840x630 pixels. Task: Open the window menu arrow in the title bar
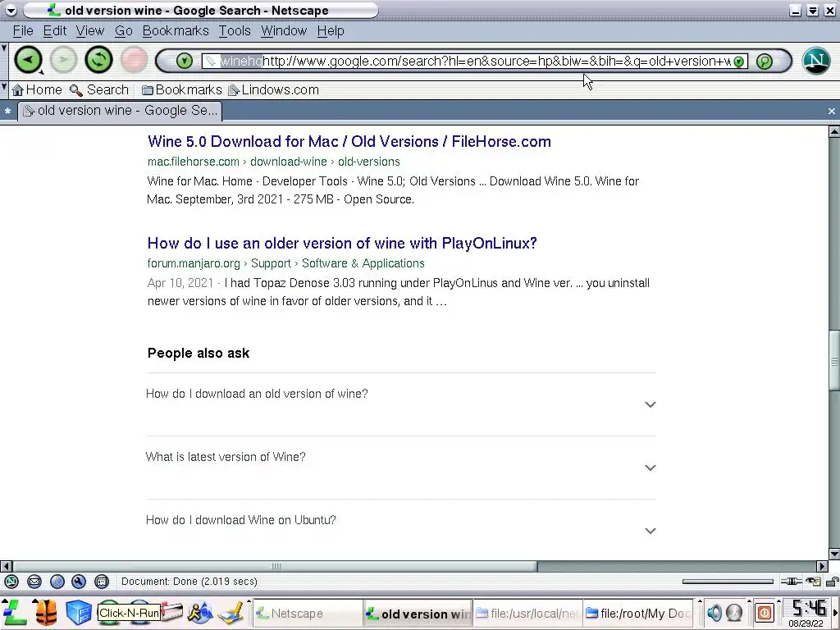tap(11, 10)
